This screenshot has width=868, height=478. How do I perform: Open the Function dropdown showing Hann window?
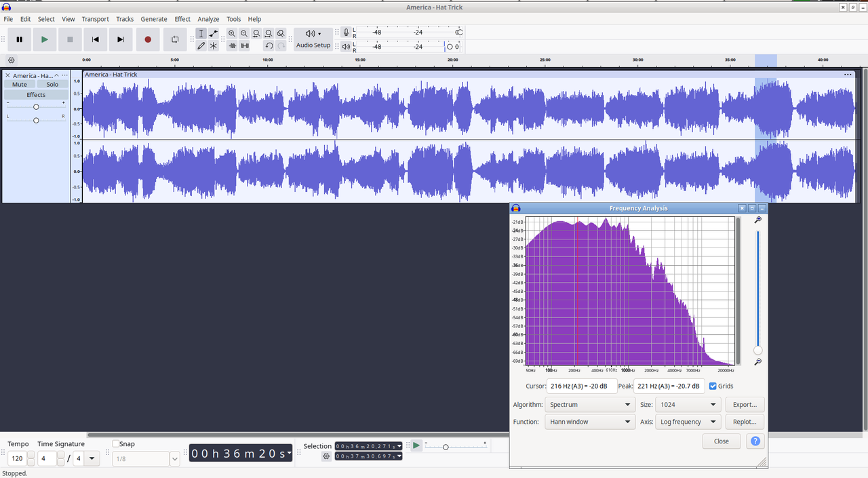point(590,422)
